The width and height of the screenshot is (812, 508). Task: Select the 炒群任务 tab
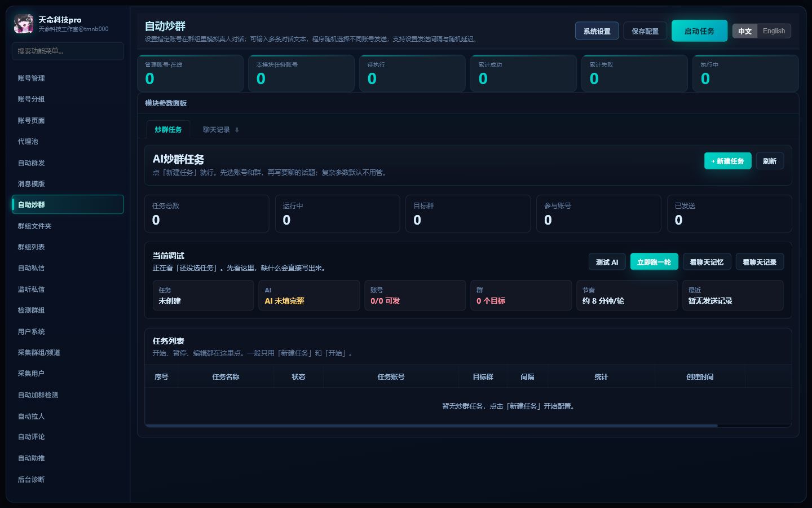click(168, 130)
